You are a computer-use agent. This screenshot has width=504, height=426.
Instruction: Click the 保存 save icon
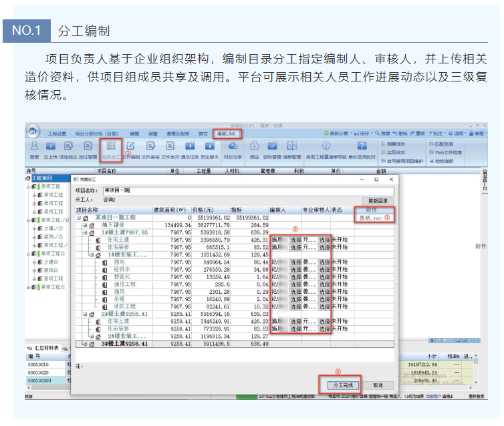click(x=362, y=134)
